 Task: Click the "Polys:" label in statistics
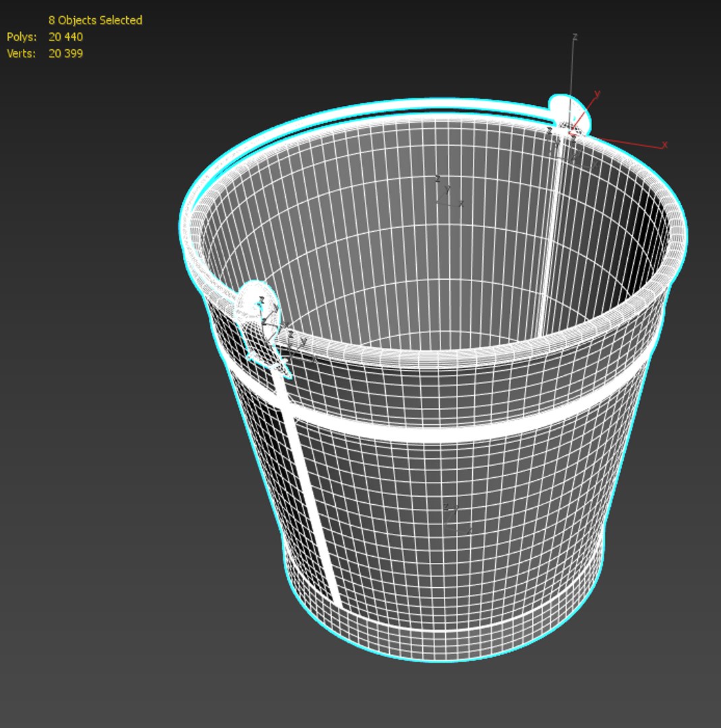(22, 36)
